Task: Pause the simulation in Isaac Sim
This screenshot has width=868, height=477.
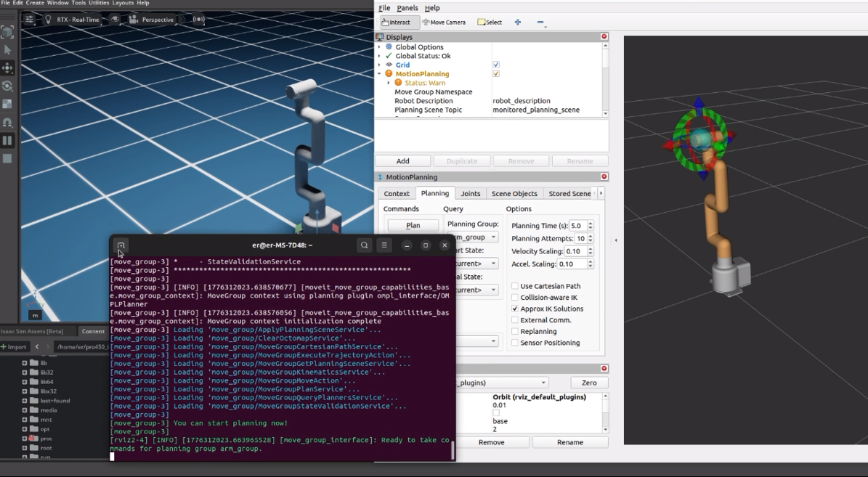Action: (x=7, y=141)
